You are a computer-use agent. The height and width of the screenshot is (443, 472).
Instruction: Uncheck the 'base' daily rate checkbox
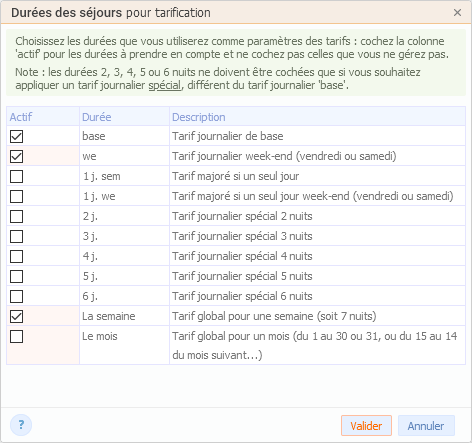click(16, 136)
